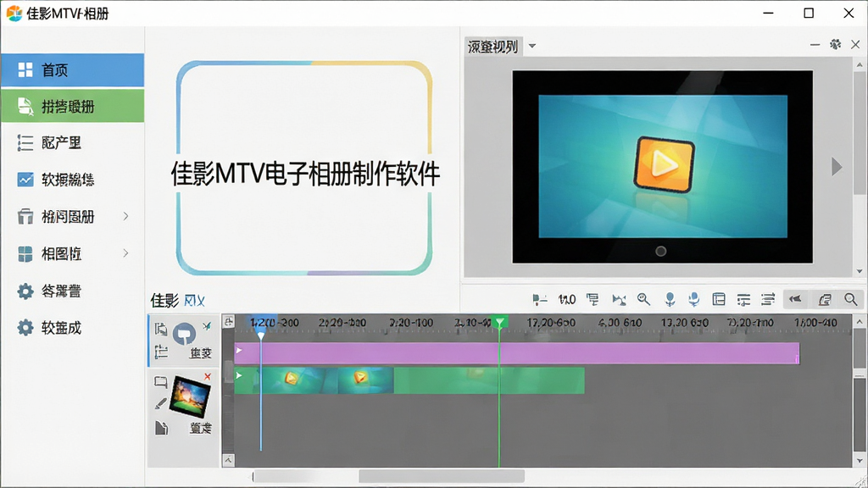Click the align layout toolbar icon after 1:1.0
868x488 pixels.
tap(593, 299)
